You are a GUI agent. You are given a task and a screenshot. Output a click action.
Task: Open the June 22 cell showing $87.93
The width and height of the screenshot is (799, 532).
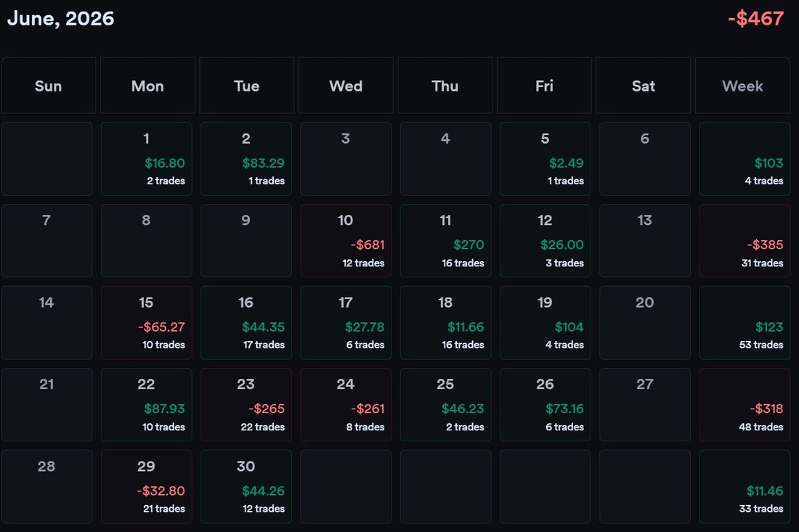pyautogui.click(x=147, y=405)
